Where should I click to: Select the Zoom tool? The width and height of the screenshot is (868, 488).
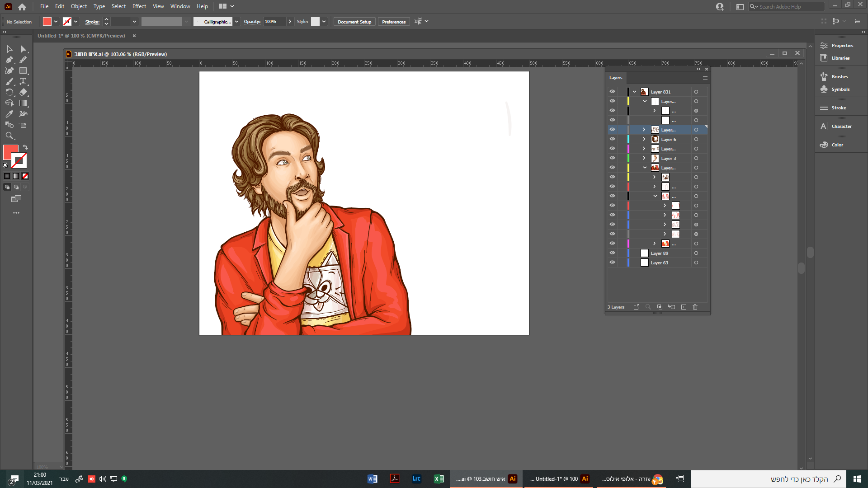coord(9,136)
